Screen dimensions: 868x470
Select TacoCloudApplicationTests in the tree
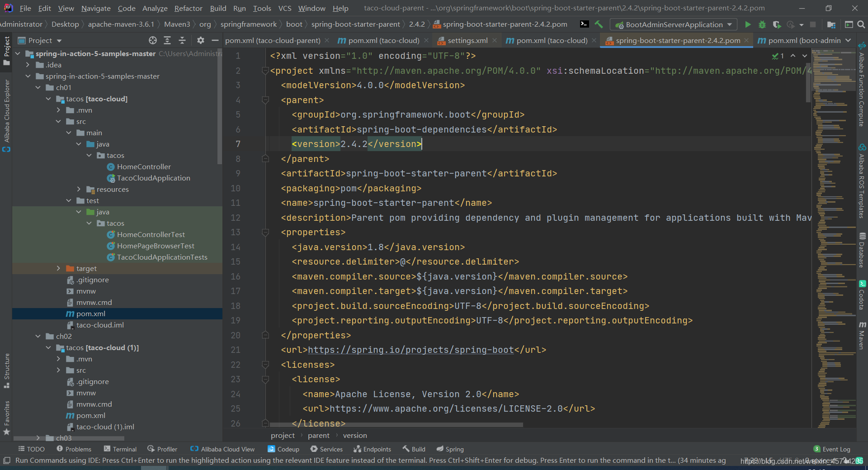click(162, 257)
